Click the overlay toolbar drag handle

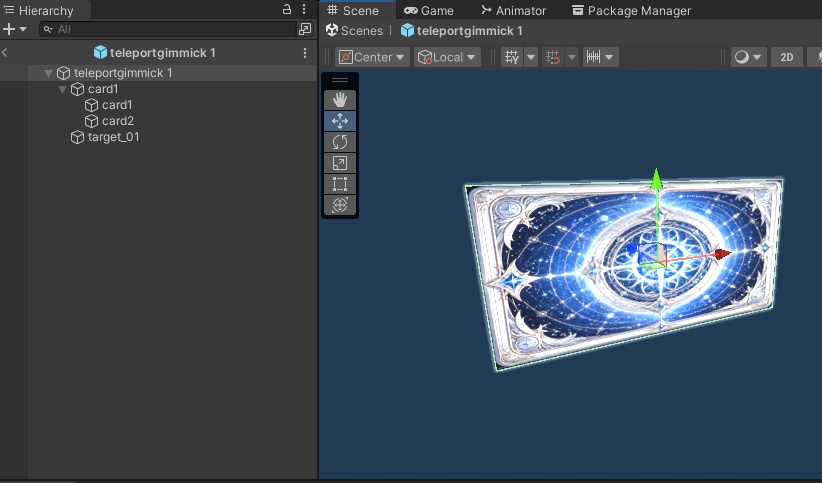(340, 80)
